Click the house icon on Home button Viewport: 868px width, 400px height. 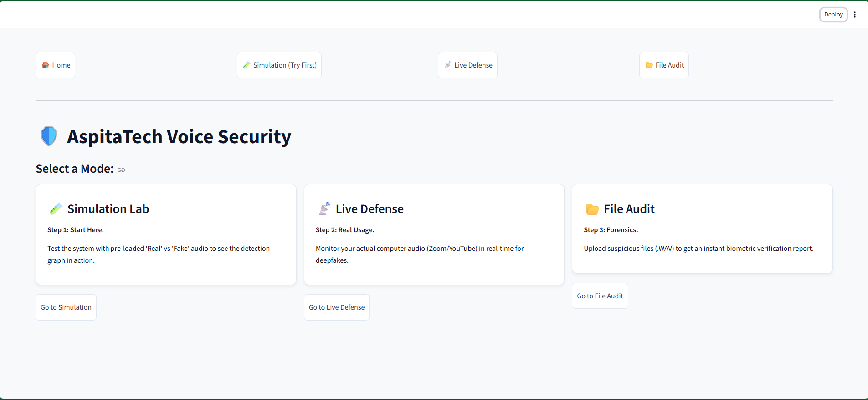(x=46, y=65)
